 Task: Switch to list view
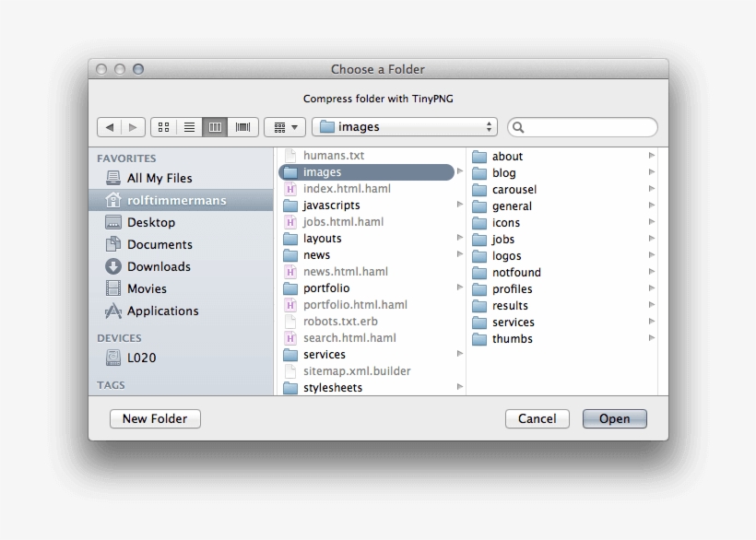tap(190, 127)
